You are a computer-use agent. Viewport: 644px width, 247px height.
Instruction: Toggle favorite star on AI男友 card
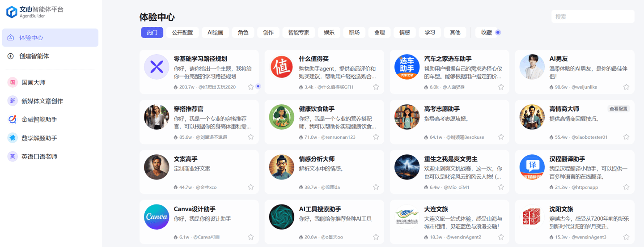tap(626, 87)
